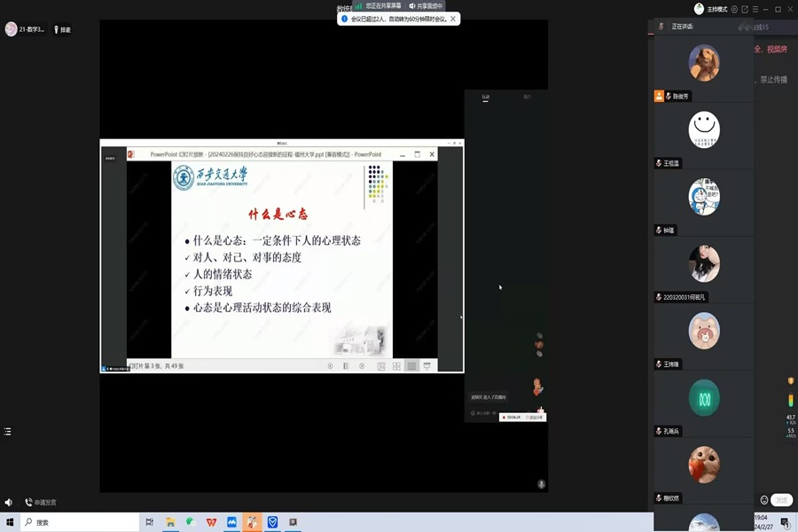Open File Explorer in the taskbar
Screen dimensions: 798x532
[x=170, y=522]
